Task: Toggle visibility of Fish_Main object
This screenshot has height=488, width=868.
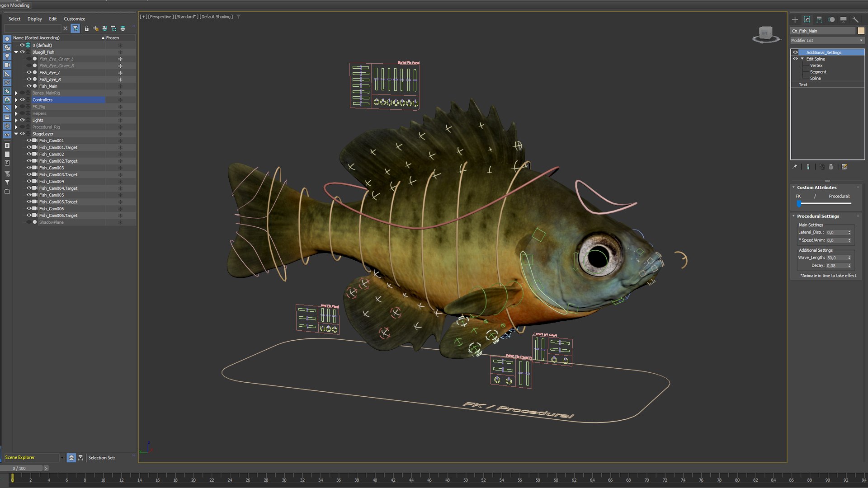Action: point(29,86)
